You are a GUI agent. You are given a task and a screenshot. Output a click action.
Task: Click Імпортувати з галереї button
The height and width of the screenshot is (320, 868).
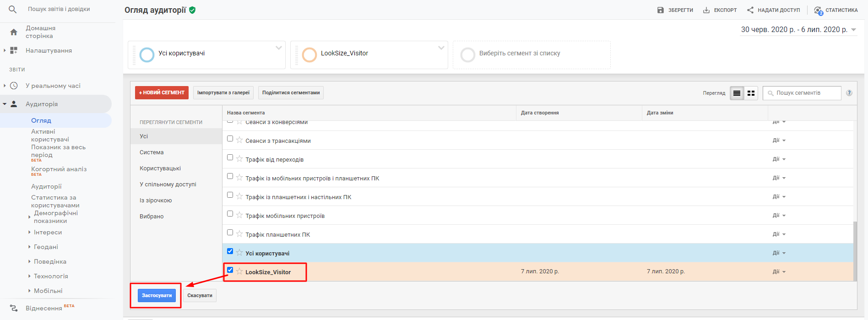[x=223, y=92]
